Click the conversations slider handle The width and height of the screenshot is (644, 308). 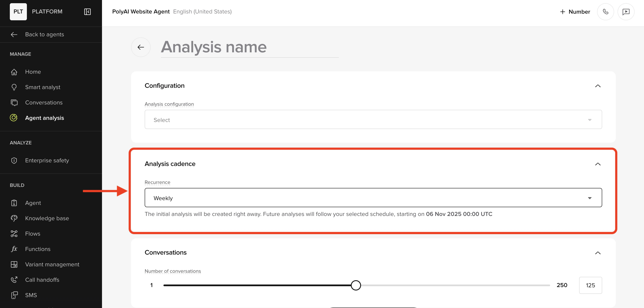pos(356,285)
